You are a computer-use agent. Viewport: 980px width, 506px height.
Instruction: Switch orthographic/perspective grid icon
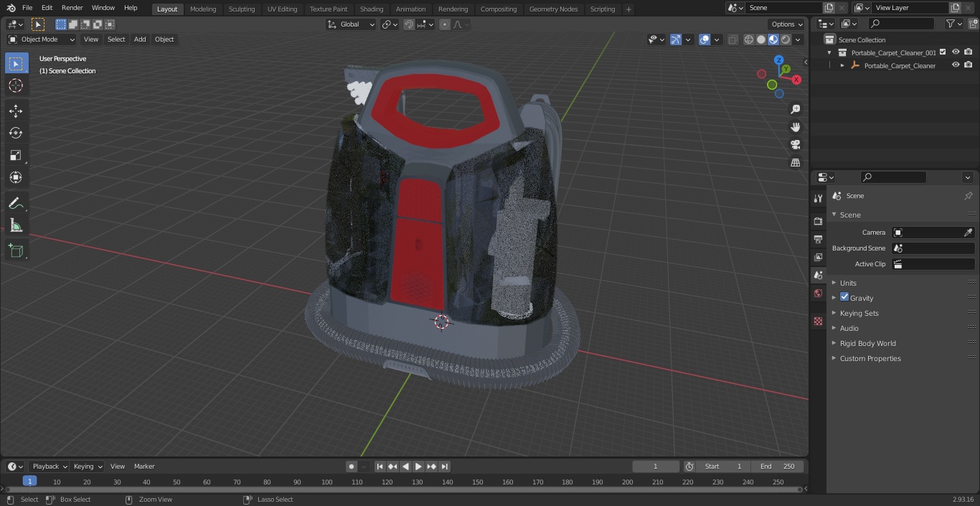[x=795, y=163]
